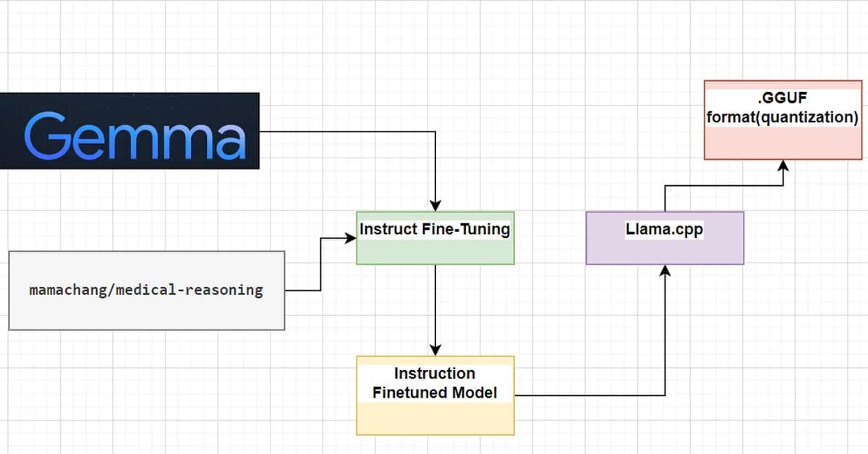The height and width of the screenshot is (454, 868).
Task: Click the 'Finetuned Model' text line
Action: pos(435,393)
